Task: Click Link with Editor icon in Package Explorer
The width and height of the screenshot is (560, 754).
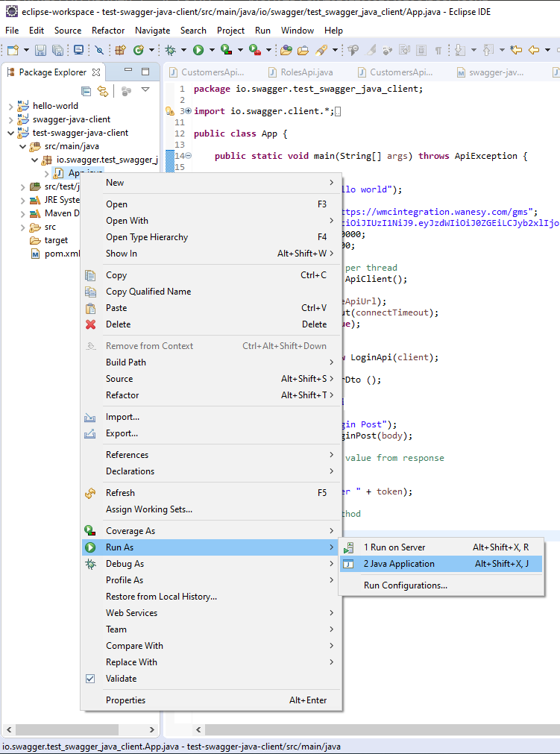Action: pos(103,90)
